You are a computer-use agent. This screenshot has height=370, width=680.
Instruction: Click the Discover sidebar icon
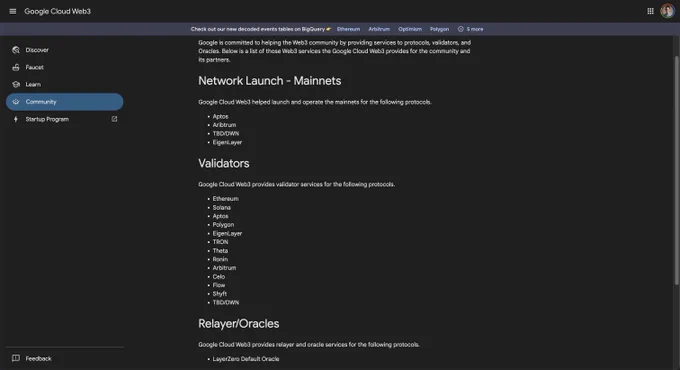[x=16, y=50]
